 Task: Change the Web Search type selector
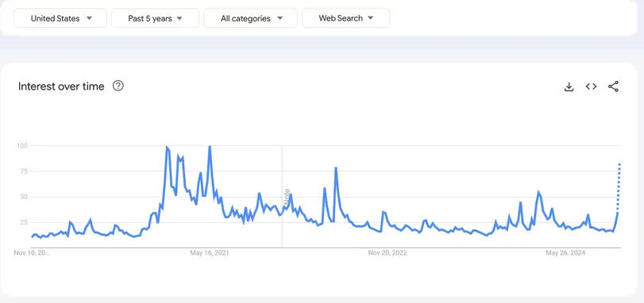[345, 18]
